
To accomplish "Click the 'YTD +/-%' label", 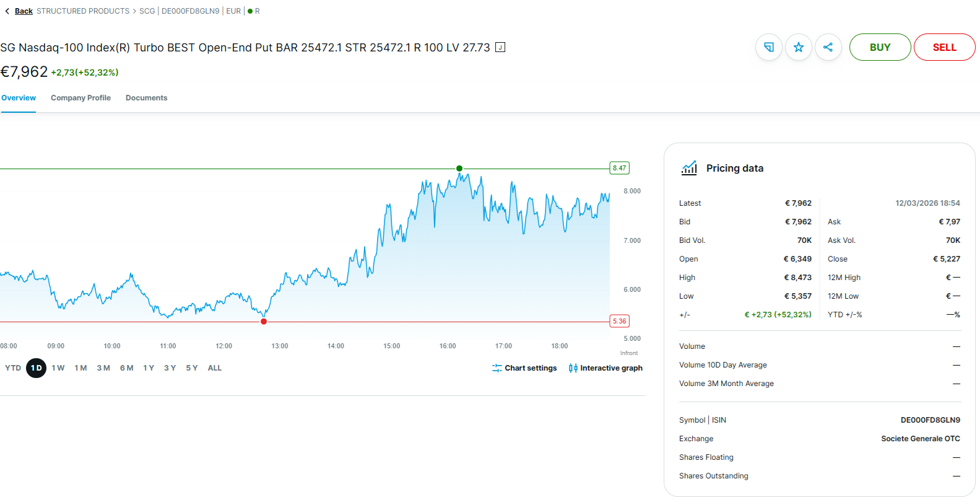I will (x=844, y=315).
